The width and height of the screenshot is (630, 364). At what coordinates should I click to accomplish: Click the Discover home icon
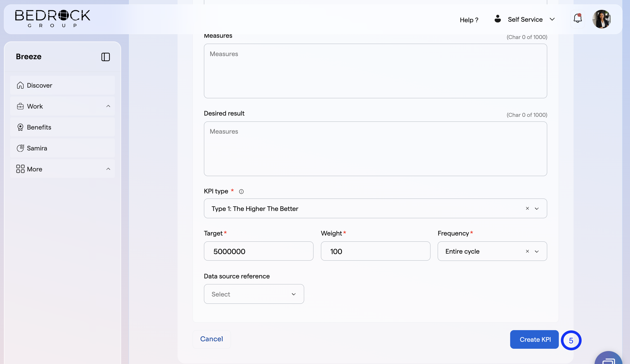pos(20,85)
